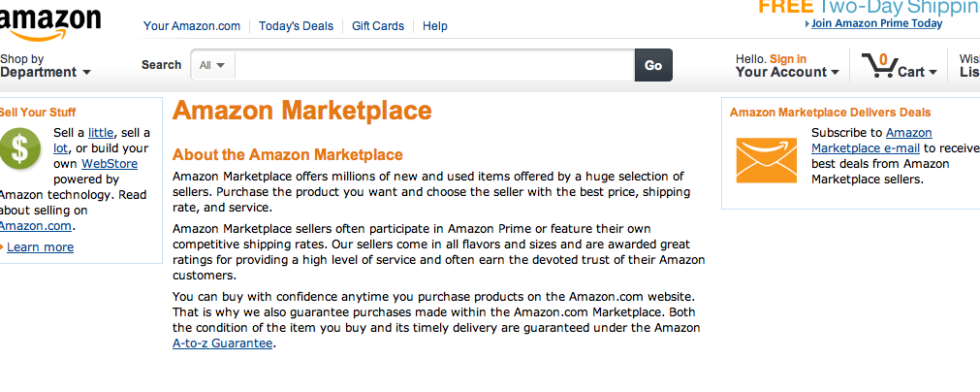Viewport: 980px width, 392px height.
Task: Open the Today's Deals tab
Action: tap(296, 26)
